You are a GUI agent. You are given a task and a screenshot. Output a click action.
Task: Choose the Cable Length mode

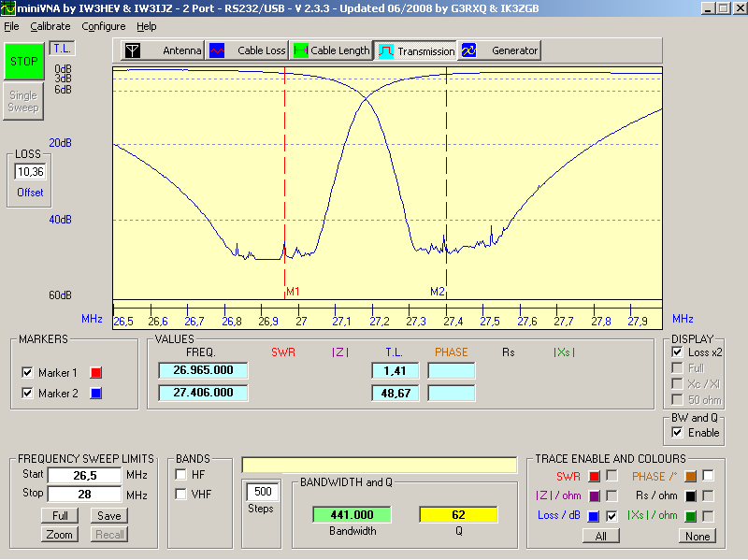(x=332, y=50)
